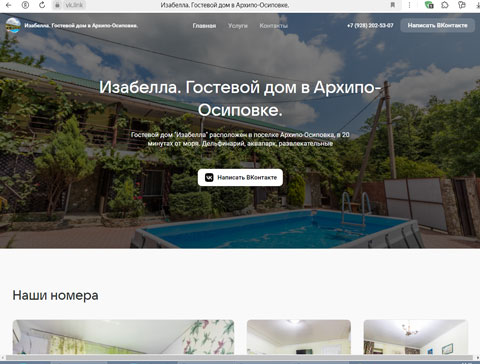Bookmark this page with the bookmark icon
The width and height of the screenshot is (480, 364).
393,5
